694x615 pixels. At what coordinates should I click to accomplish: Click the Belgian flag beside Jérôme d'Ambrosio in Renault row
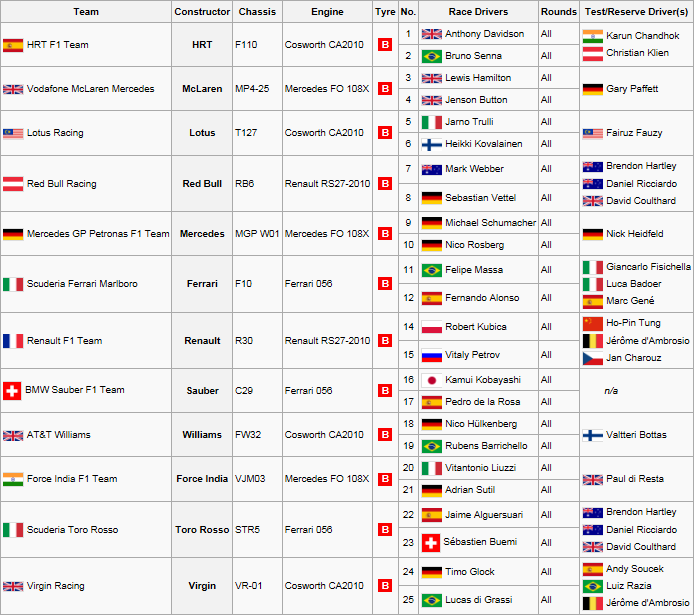pos(593,341)
